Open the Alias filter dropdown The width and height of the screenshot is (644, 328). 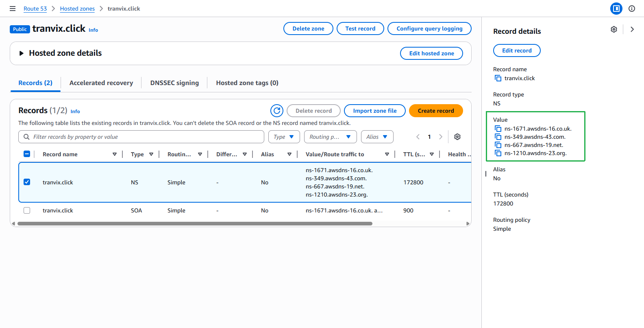click(377, 137)
